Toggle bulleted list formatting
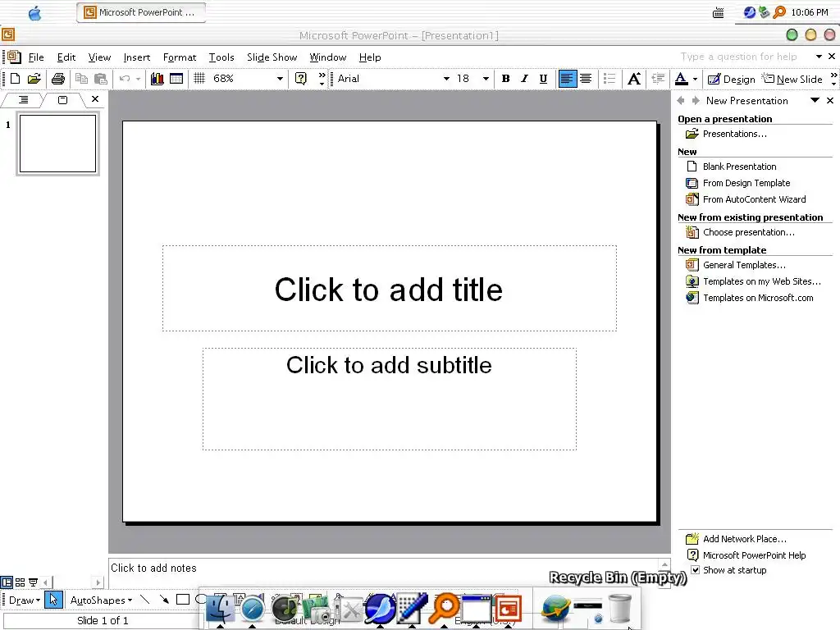 609,79
